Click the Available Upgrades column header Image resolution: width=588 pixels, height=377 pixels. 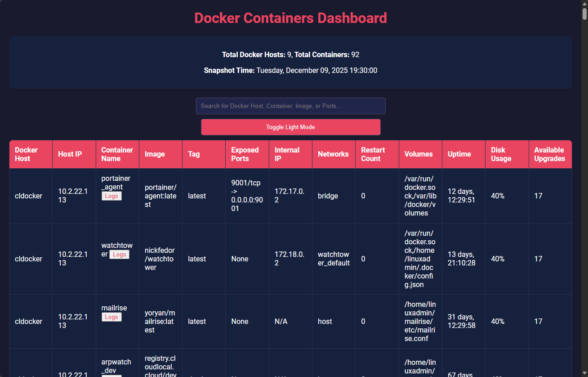pos(550,154)
